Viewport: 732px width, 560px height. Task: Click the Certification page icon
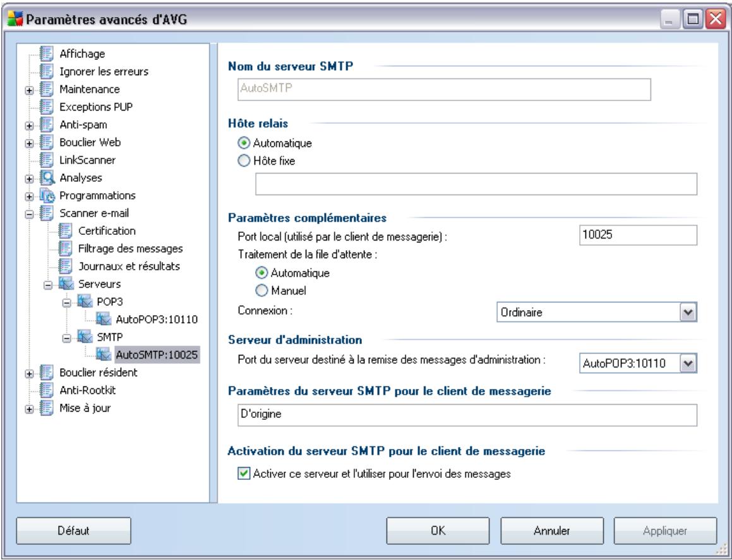65,231
